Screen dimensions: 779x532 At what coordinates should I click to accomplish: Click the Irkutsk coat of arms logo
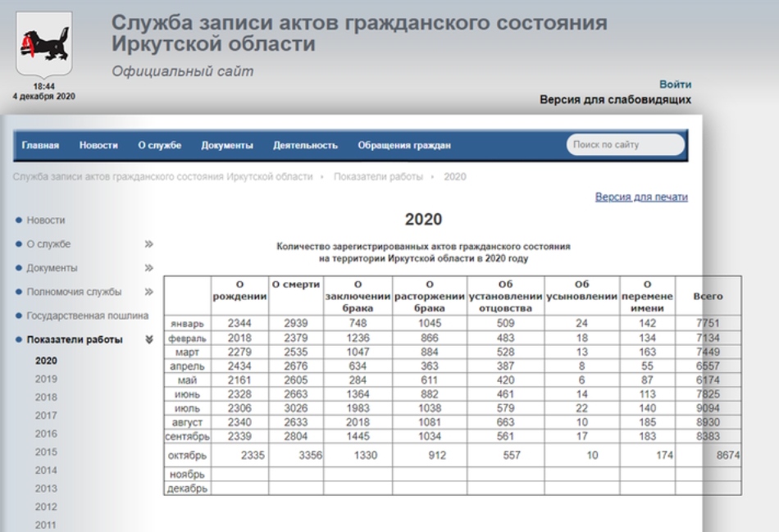click(x=44, y=45)
